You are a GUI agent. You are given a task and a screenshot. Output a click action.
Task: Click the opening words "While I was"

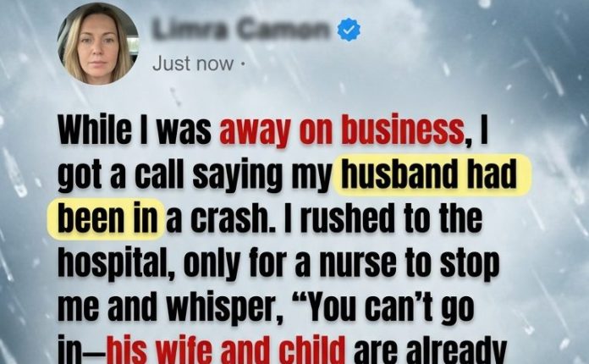pos(135,130)
